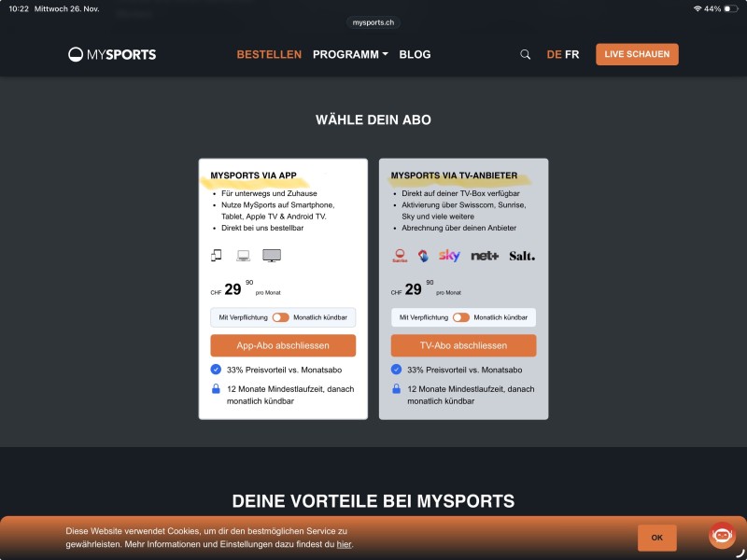Select the Sunrise provider logo
747x560 pixels.
(x=401, y=256)
